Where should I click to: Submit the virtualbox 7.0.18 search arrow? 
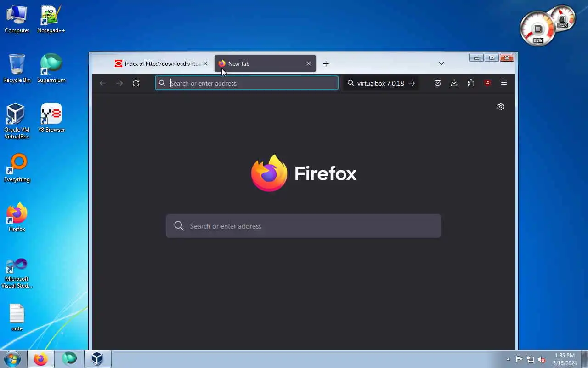click(x=412, y=83)
